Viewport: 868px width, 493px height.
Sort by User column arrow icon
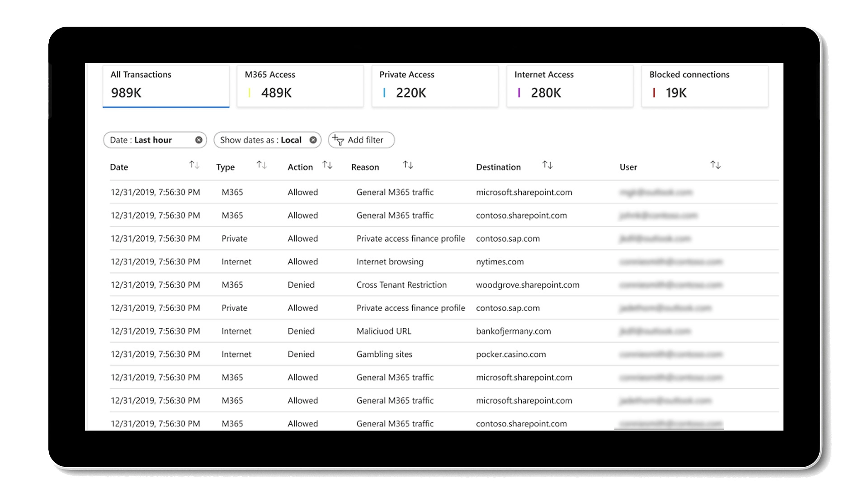(715, 165)
